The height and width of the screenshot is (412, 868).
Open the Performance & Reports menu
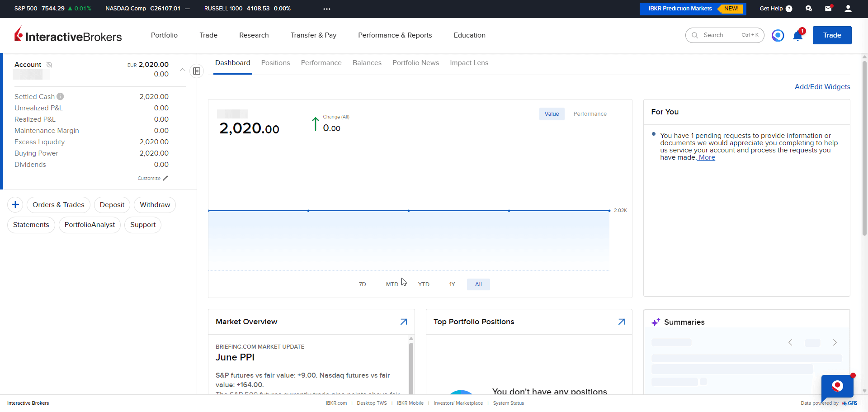pos(395,35)
